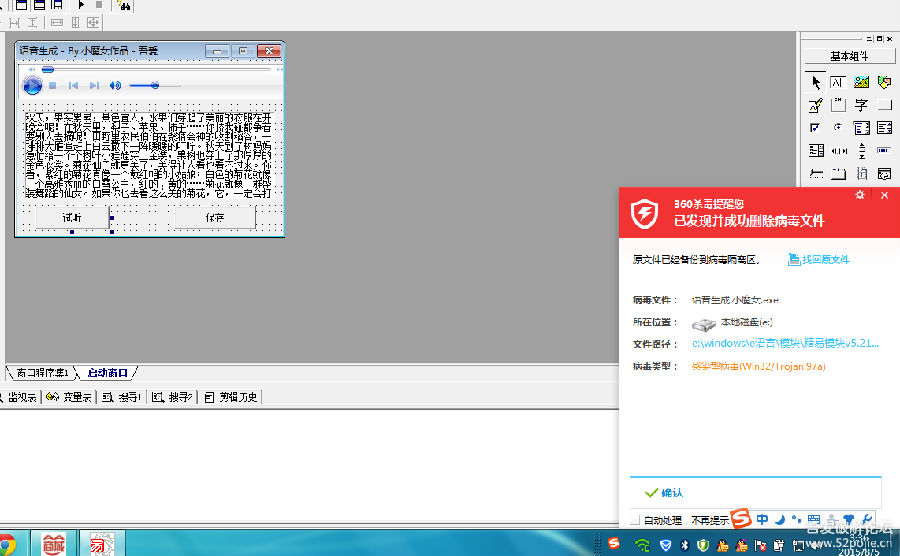Viewport: 900px width, 556px height.
Task: Select the radio button component in the toolbox
Action: (x=838, y=128)
